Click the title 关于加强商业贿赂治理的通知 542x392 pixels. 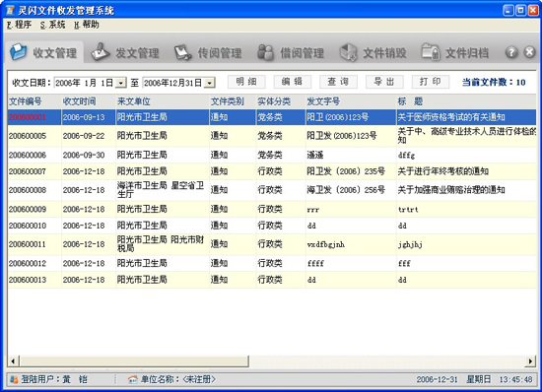click(451, 190)
